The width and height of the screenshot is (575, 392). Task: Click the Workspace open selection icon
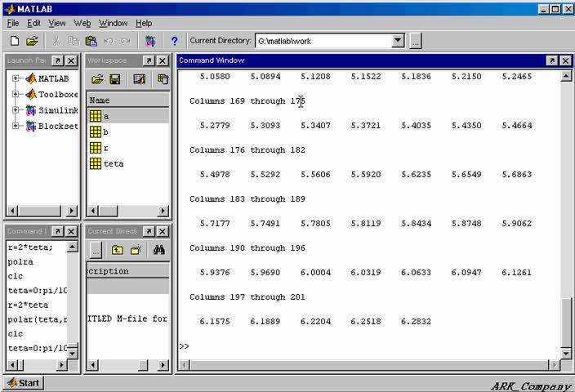[x=140, y=79]
